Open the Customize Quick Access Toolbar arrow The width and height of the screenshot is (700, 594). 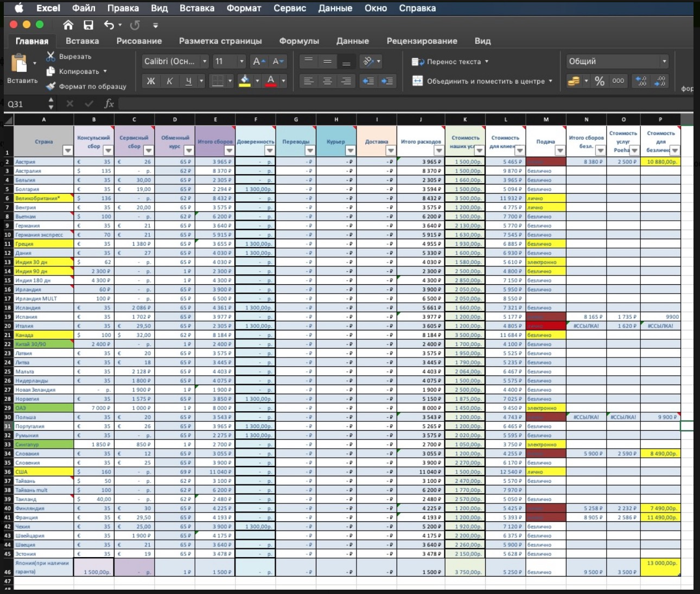(x=155, y=25)
